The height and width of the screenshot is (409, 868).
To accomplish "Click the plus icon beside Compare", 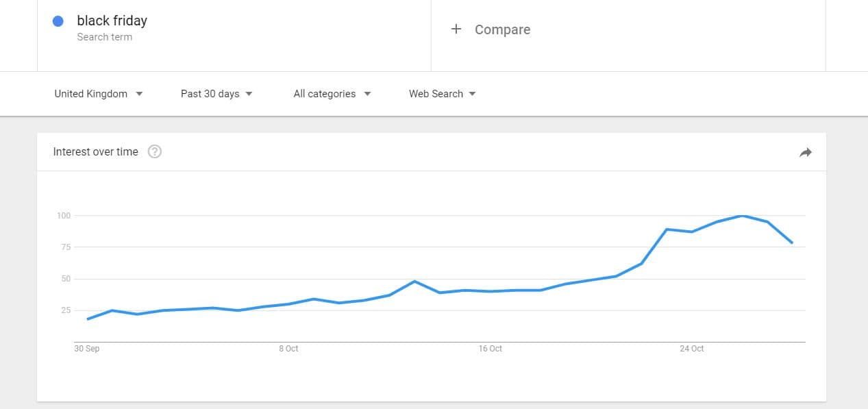I will (x=456, y=29).
